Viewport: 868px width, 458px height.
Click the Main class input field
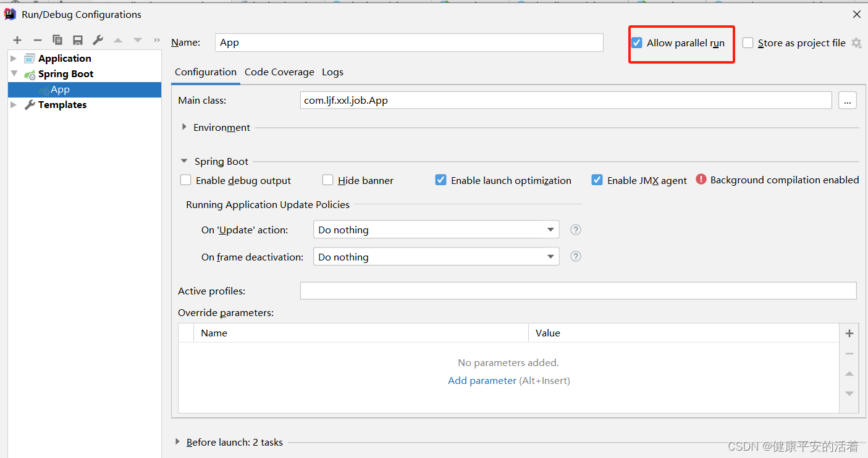click(566, 100)
